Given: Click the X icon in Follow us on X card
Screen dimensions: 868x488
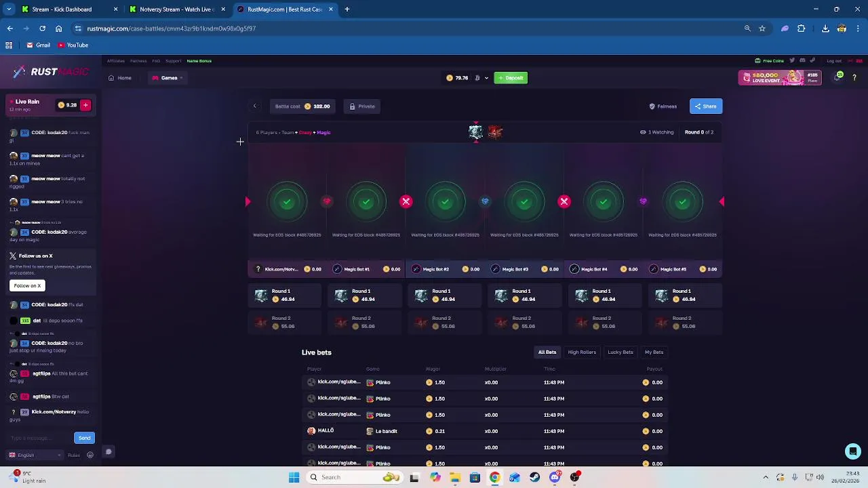Looking at the screenshot, I should click(13, 256).
